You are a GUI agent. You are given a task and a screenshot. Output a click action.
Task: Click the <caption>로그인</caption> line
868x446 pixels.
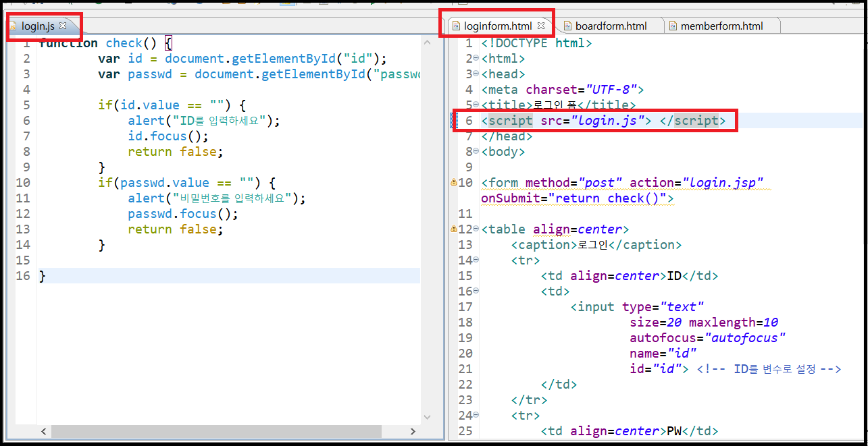596,245
